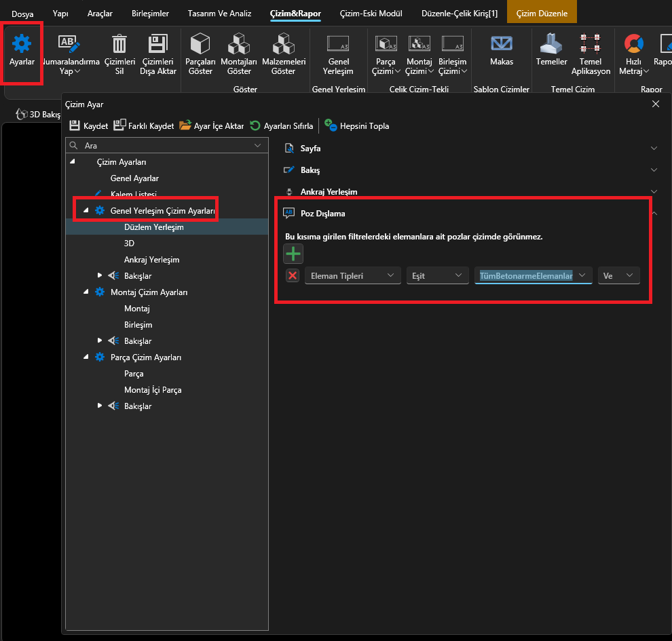Click the Temeller foundation icon

click(551, 45)
